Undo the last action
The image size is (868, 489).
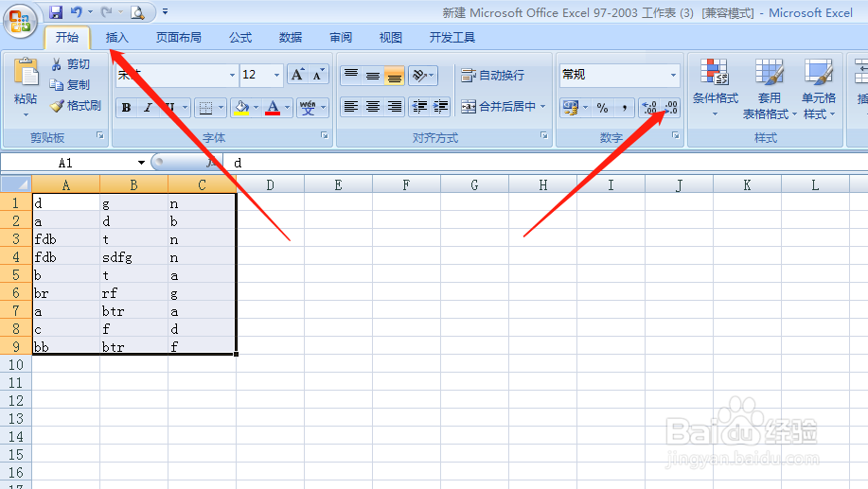tap(77, 11)
